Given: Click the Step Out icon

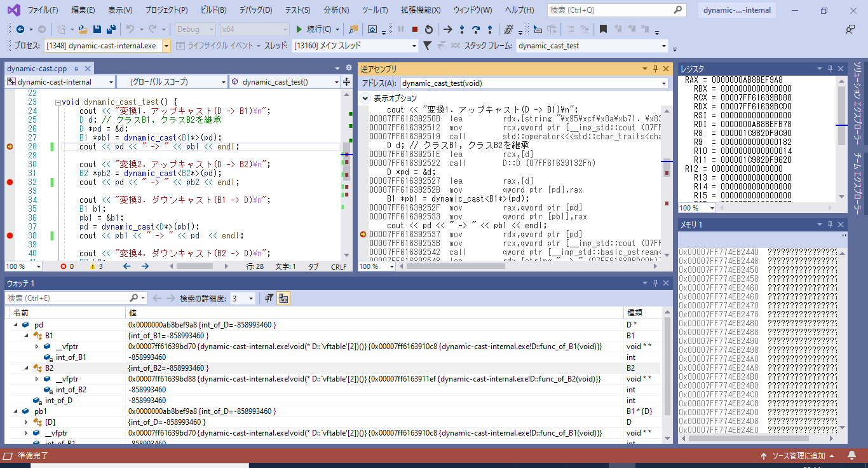Looking at the screenshot, I should [x=490, y=29].
